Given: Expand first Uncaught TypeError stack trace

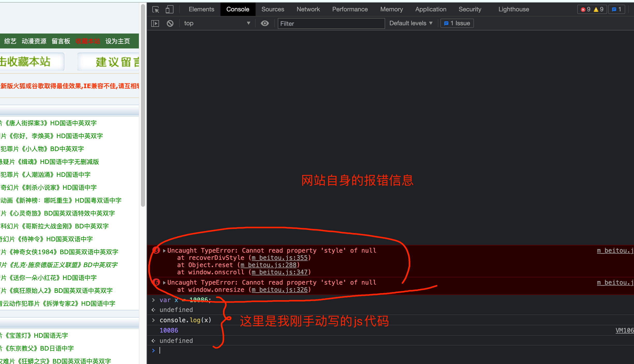Looking at the screenshot, I should (x=164, y=251).
